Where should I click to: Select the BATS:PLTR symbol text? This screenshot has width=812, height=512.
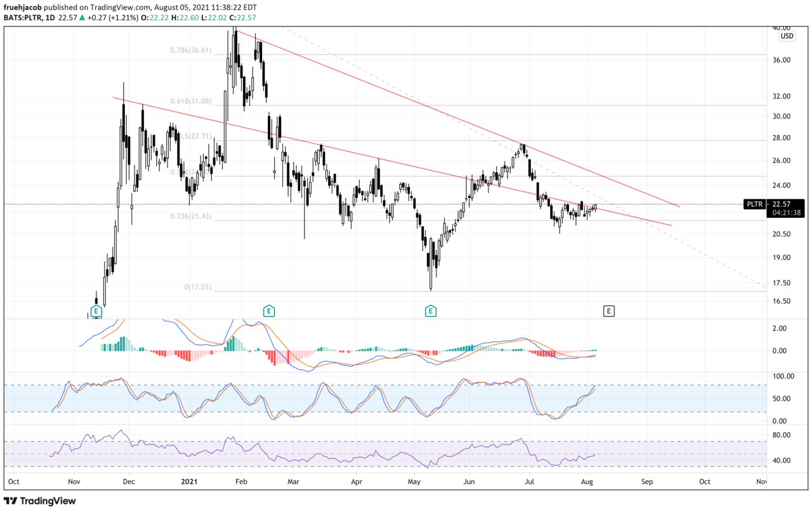pyautogui.click(x=22, y=17)
